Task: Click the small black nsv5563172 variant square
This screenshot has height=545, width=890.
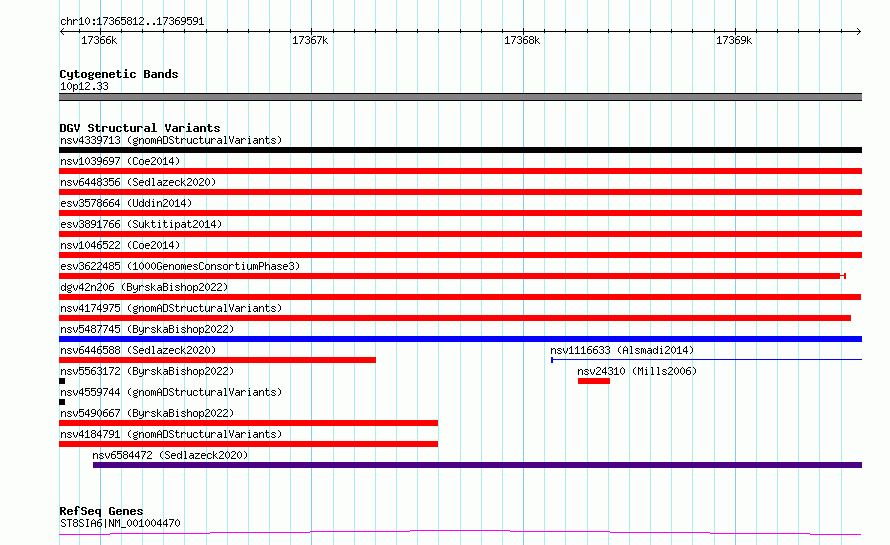Action: click(x=62, y=381)
